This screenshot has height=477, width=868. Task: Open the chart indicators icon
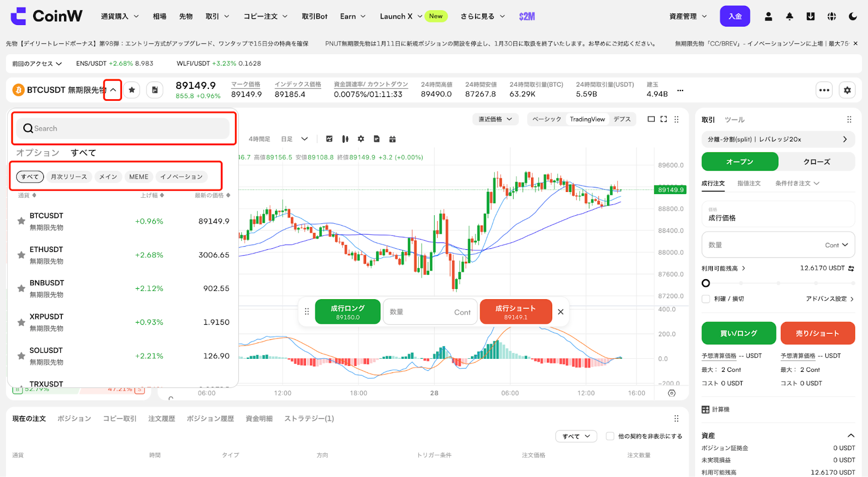[329, 139]
